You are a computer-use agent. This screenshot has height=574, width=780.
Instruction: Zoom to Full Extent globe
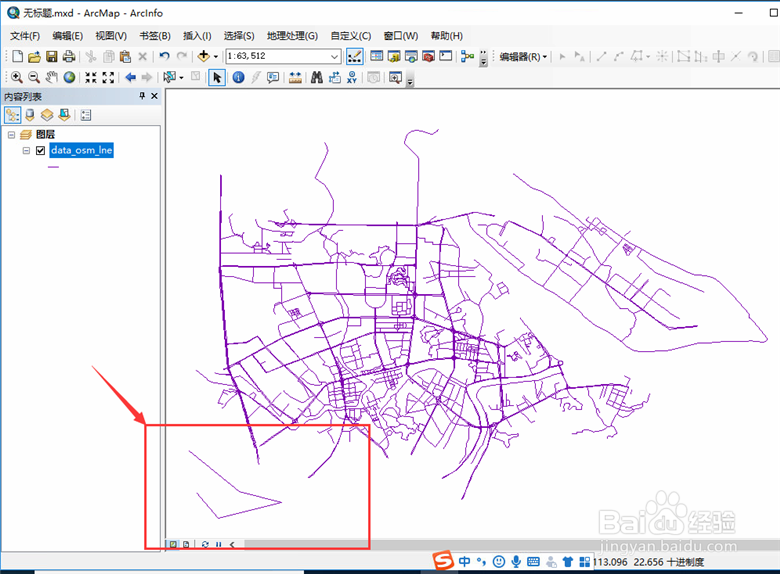click(x=69, y=78)
